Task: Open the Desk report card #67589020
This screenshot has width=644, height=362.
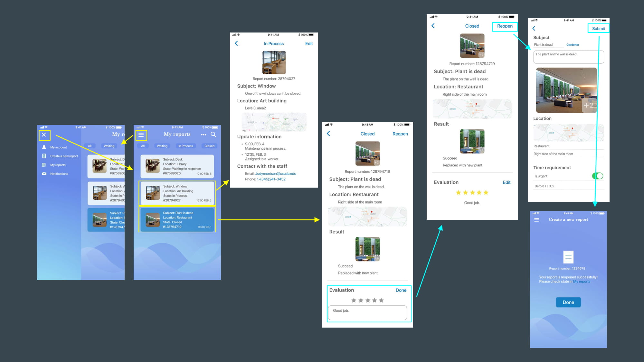Action: click(177, 166)
